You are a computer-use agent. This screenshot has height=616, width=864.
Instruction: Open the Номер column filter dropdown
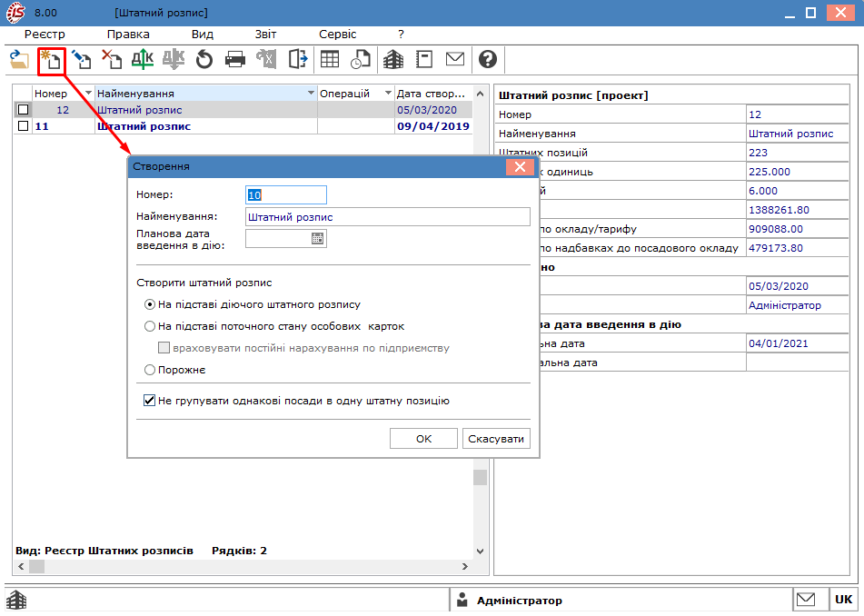tap(88, 93)
